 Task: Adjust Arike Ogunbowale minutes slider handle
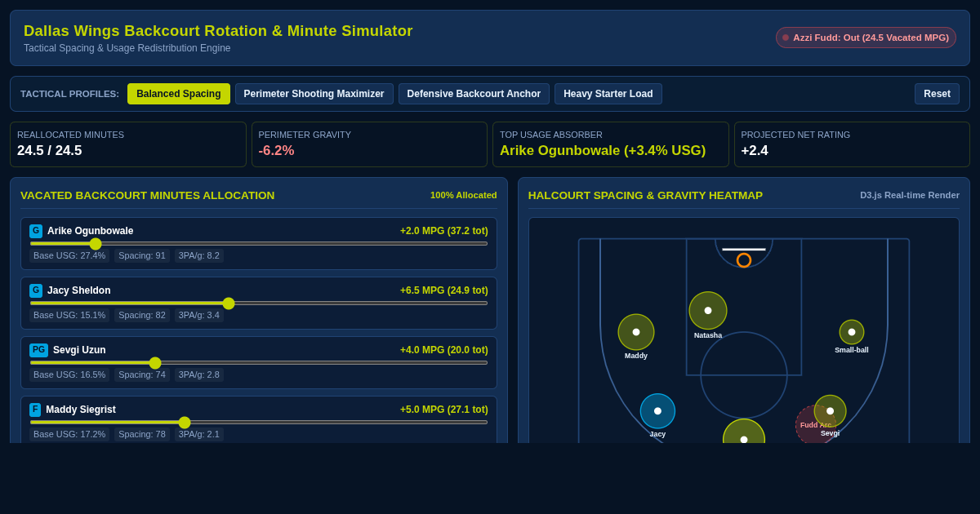(96, 244)
